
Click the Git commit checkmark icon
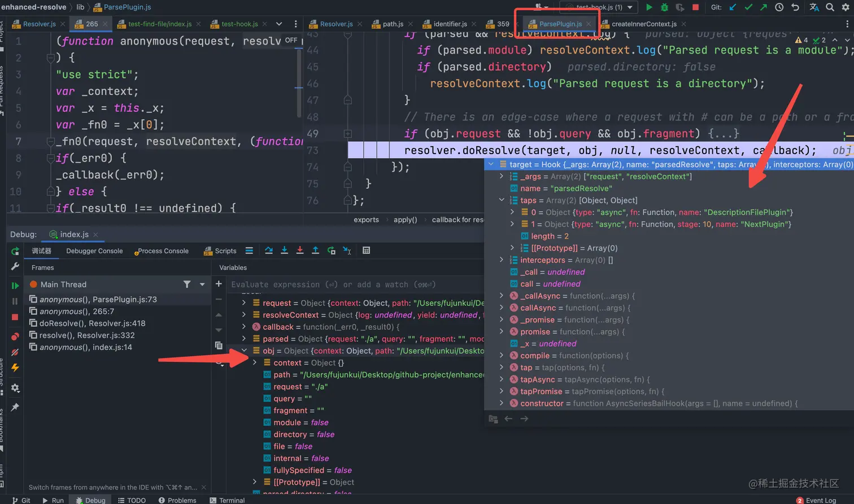tap(748, 7)
